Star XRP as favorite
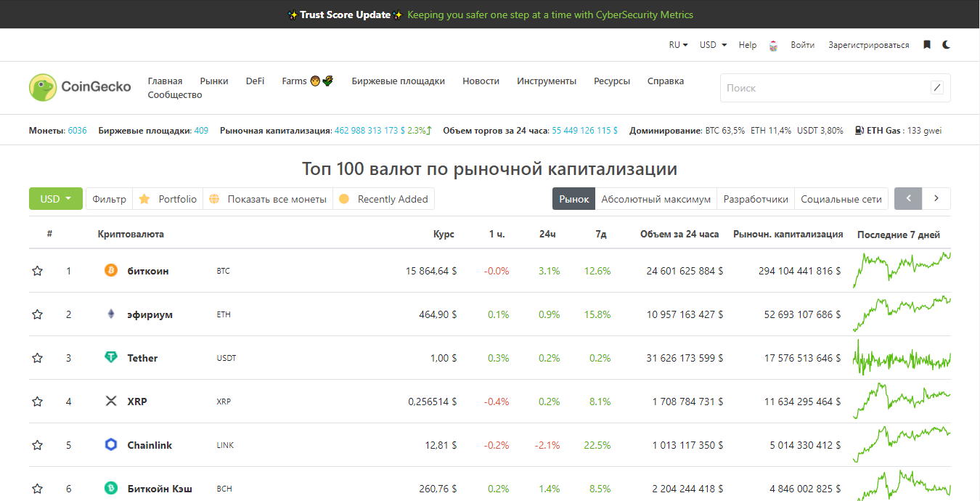Image resolution: width=980 pixels, height=501 pixels. click(38, 402)
